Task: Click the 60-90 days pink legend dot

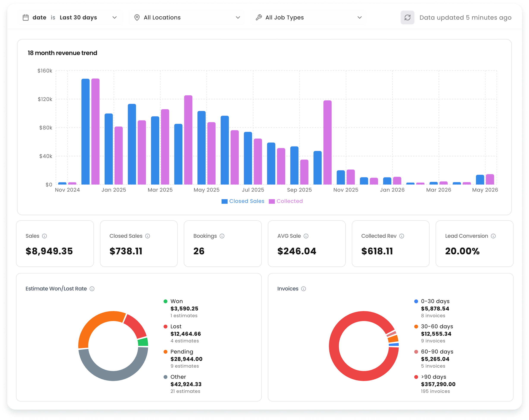Action: click(x=416, y=352)
